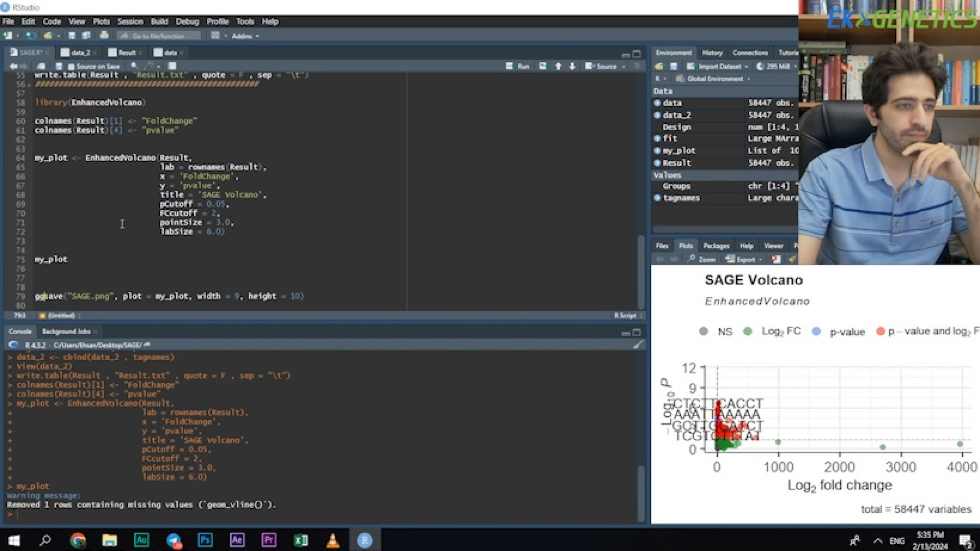Click the print file icon

click(104, 36)
